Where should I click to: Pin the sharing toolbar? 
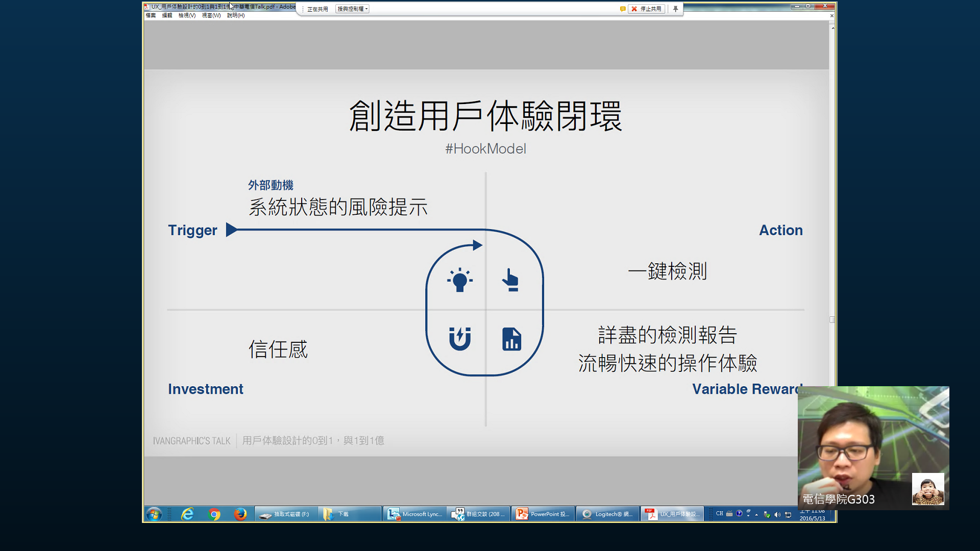[x=675, y=9]
